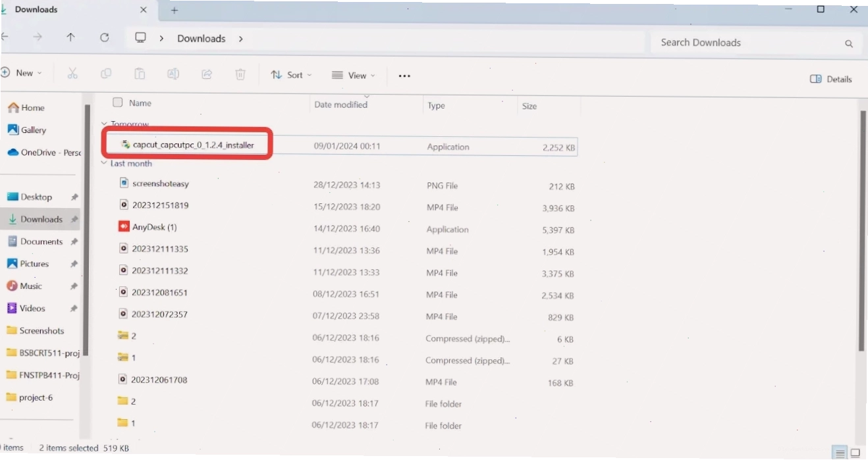Image resolution: width=868 pixels, height=460 pixels.
Task: Click the Share icon in toolbar
Action: click(207, 74)
